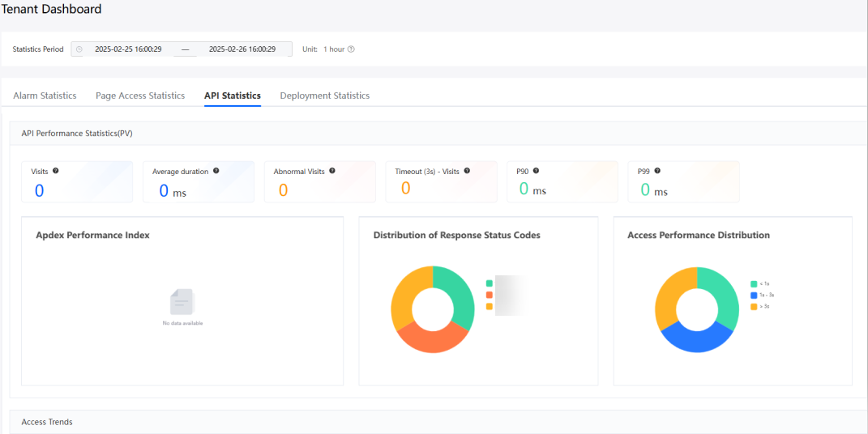
Task: Click the Abnormal Visits value 0
Action: pyautogui.click(x=283, y=191)
